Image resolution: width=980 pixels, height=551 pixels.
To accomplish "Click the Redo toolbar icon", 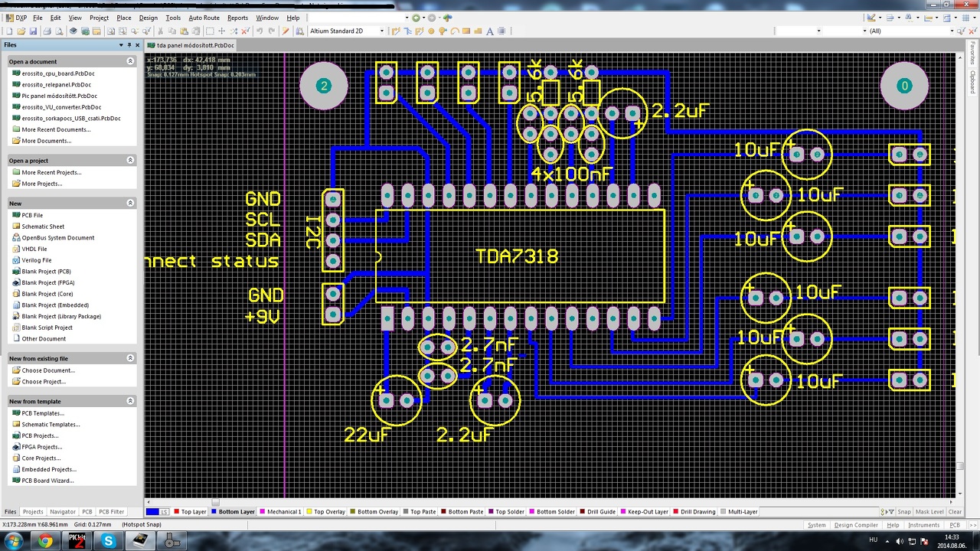I will 272,31.
